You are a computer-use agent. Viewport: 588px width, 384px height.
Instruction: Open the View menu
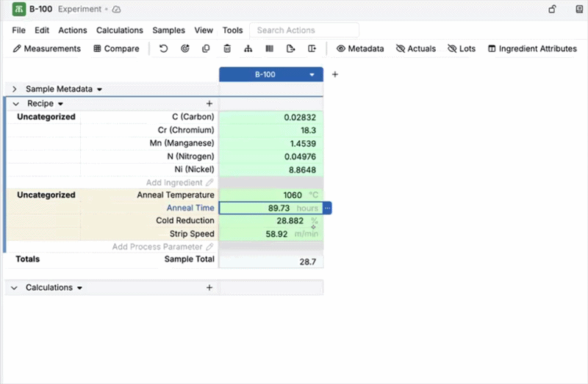[x=204, y=30]
